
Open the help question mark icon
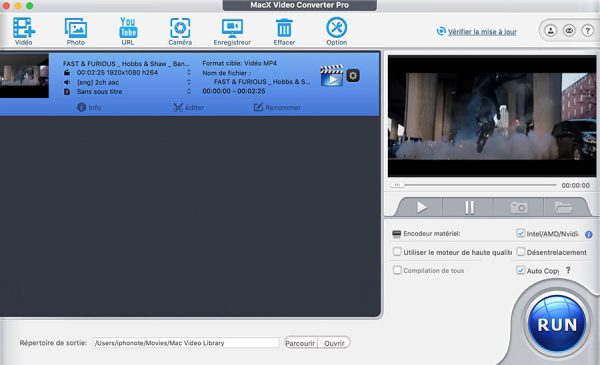tap(587, 31)
